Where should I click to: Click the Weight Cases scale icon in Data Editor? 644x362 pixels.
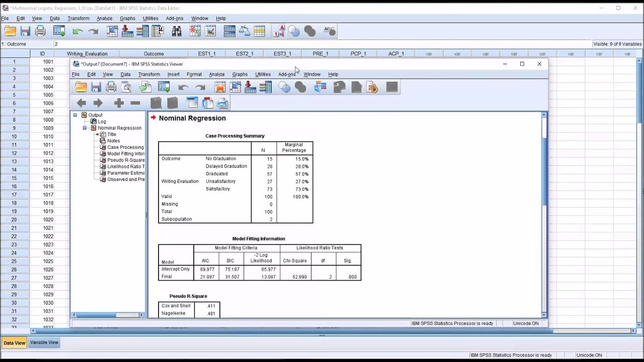(x=245, y=31)
